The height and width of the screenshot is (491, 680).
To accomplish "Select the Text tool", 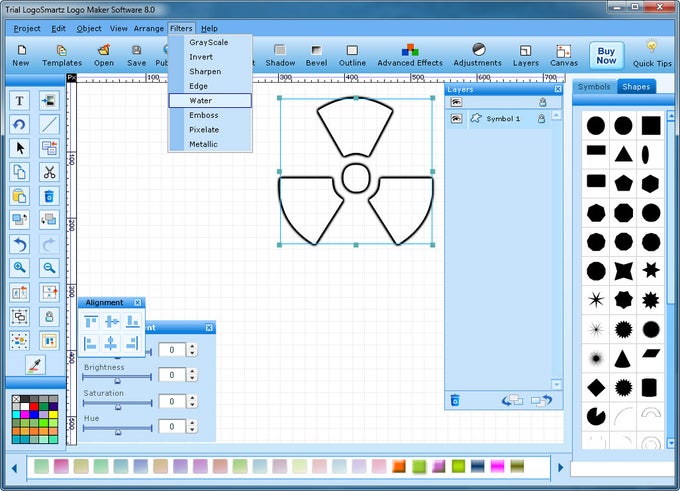I will (20, 101).
